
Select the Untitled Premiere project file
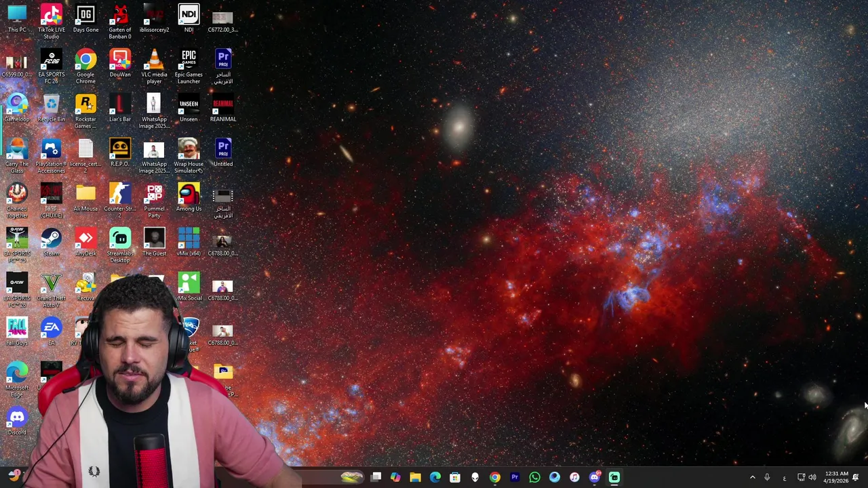pos(222,152)
